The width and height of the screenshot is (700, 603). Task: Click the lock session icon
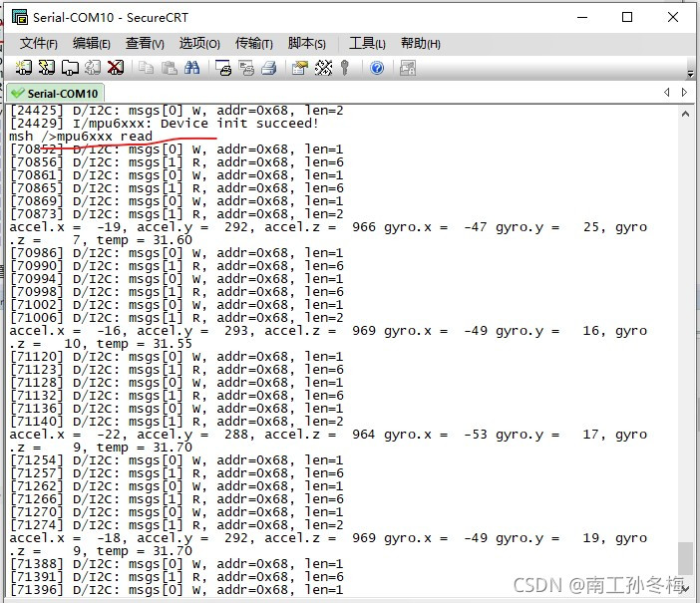coord(408,68)
